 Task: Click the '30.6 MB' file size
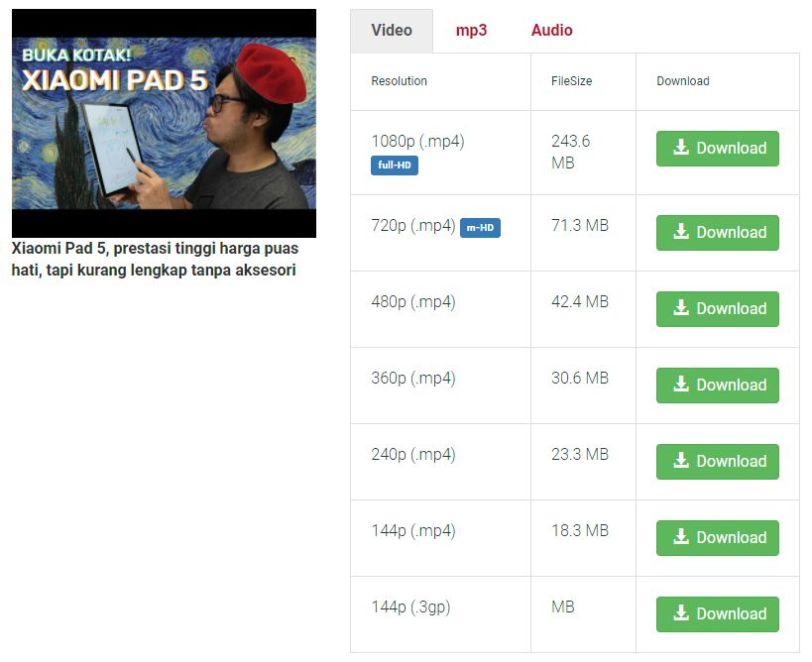(x=580, y=379)
